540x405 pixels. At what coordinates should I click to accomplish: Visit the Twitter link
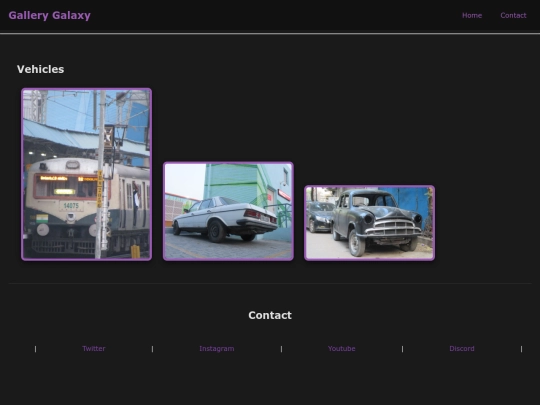pos(94,349)
